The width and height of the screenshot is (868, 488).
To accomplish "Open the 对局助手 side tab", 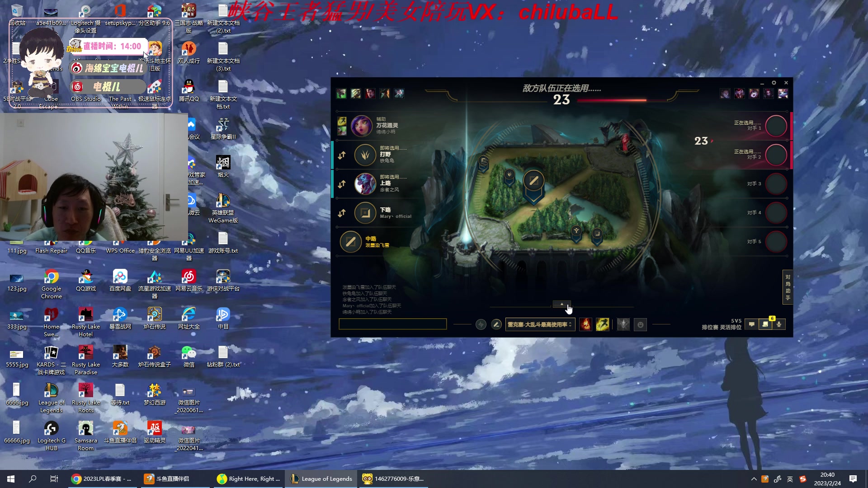I will [x=788, y=287].
